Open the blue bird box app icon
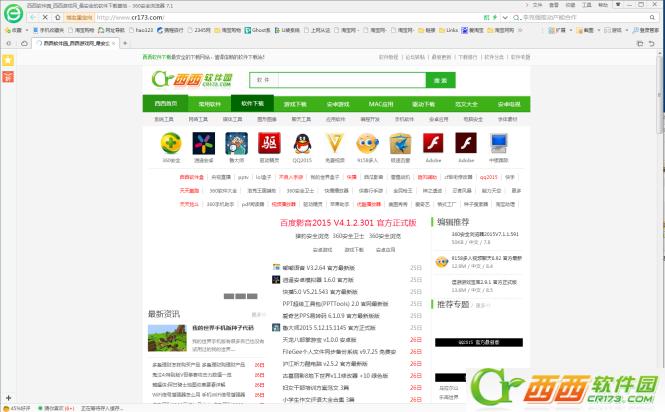Viewport: 665px width, 412px height. coord(400,143)
